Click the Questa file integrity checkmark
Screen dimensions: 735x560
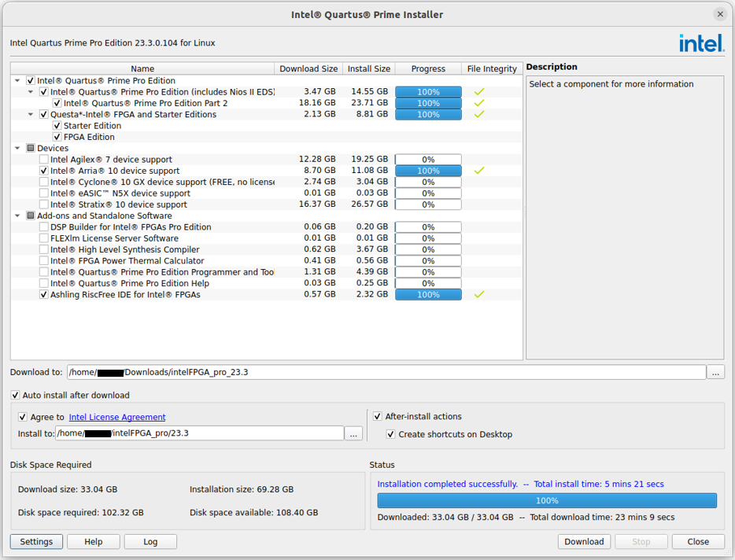[478, 115]
